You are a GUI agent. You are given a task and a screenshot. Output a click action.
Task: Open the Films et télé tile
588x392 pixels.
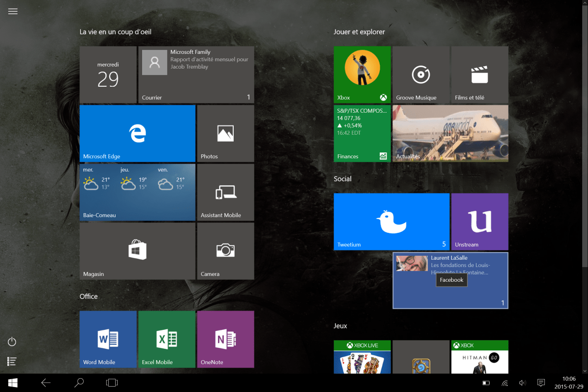coord(480,74)
